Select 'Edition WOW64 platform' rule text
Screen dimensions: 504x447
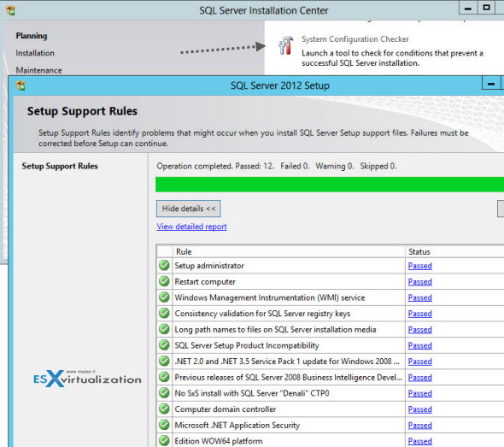click(x=219, y=441)
